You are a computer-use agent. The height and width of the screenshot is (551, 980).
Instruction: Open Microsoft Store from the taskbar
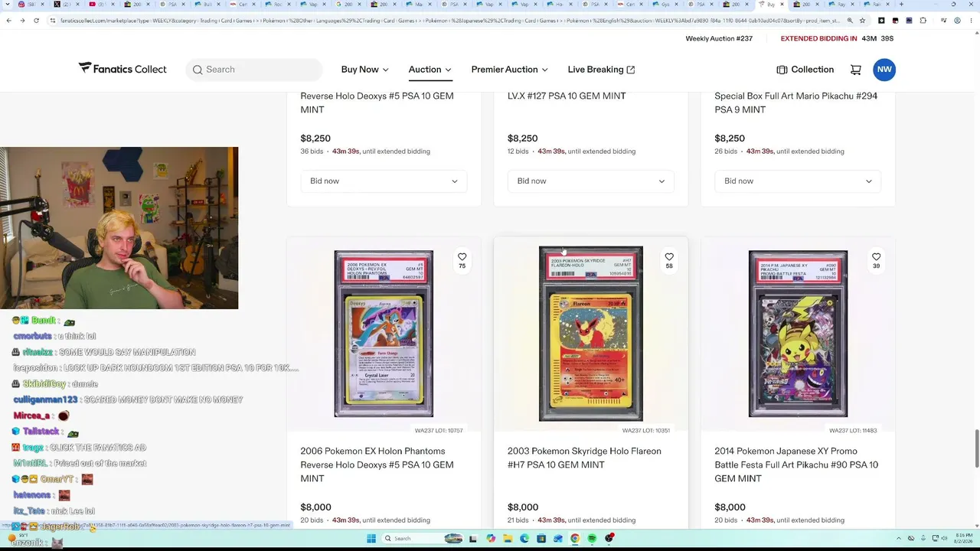tap(541, 539)
